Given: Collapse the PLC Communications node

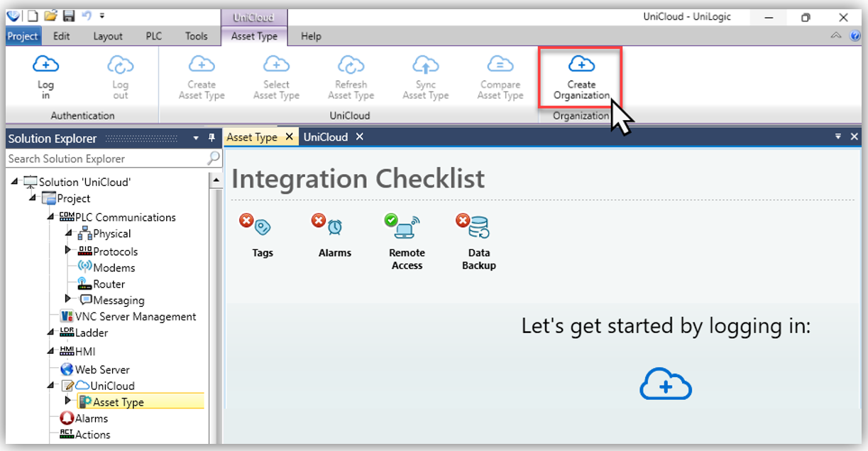Looking at the screenshot, I should pos(52,217).
